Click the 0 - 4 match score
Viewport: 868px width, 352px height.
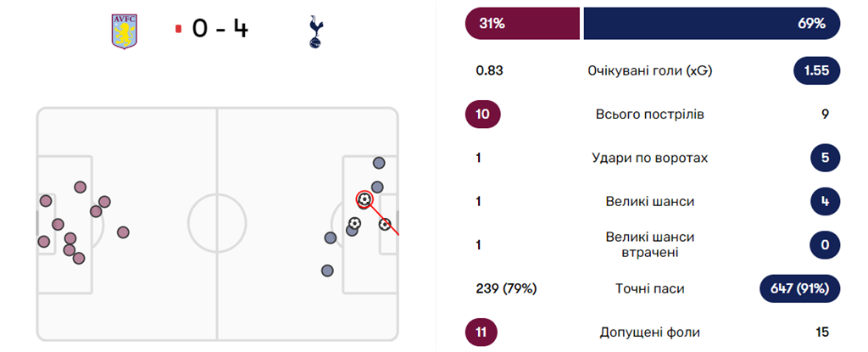[x=220, y=29]
